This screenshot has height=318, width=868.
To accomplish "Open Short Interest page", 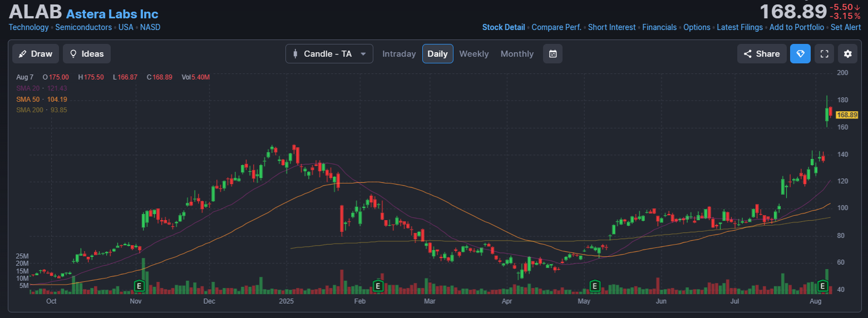I will [612, 27].
